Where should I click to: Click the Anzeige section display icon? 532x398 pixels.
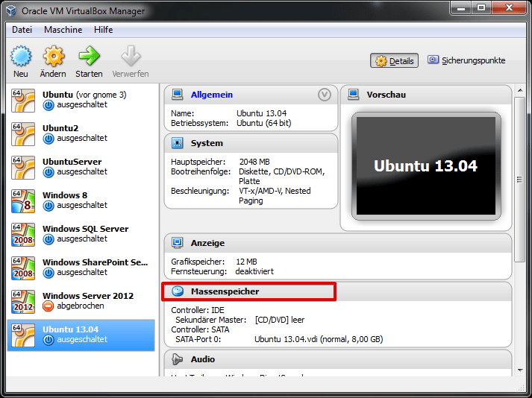point(177,243)
